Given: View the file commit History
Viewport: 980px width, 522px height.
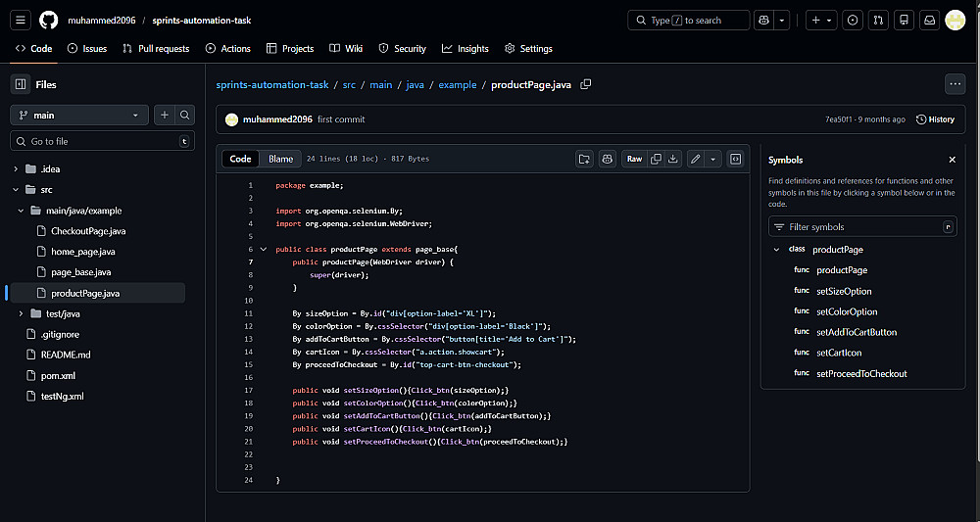Looking at the screenshot, I should (x=935, y=119).
